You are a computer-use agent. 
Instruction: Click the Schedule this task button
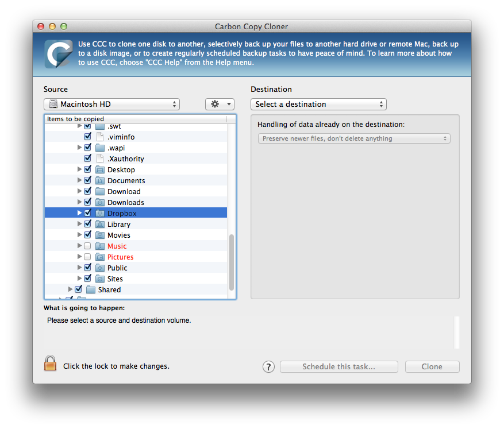click(339, 367)
